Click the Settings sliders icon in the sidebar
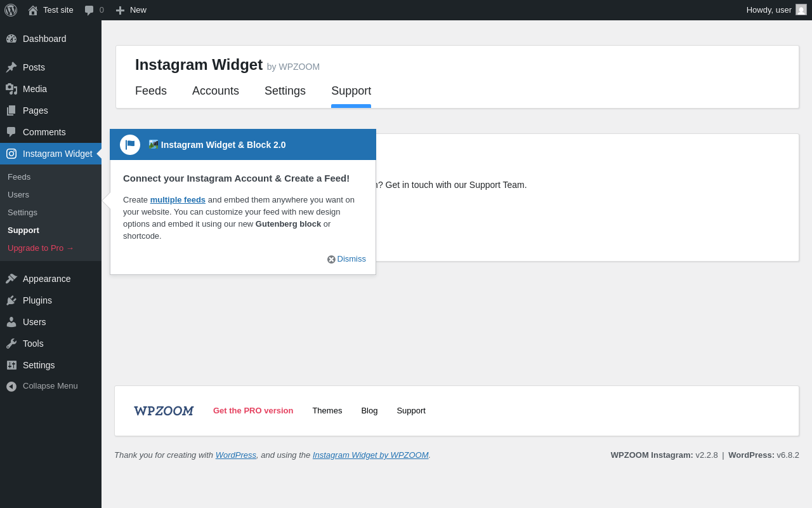The width and height of the screenshot is (812, 508). point(11,365)
